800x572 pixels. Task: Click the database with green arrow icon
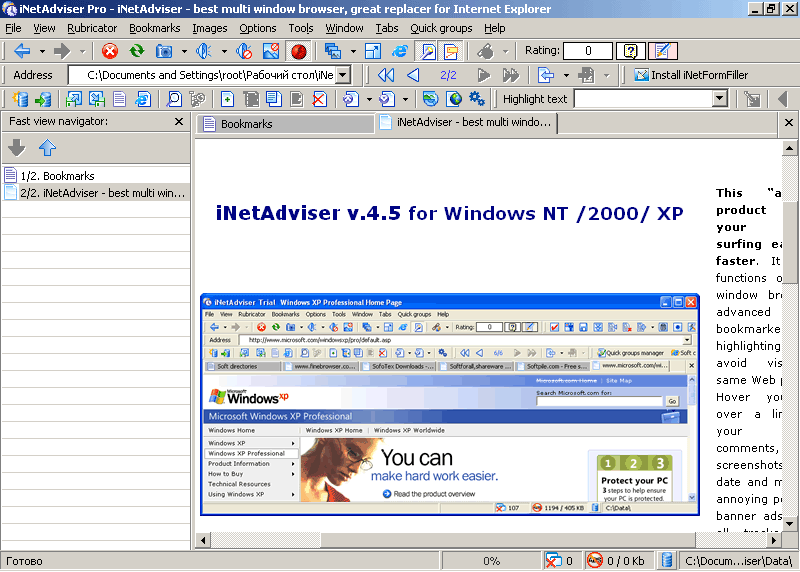(x=43, y=99)
